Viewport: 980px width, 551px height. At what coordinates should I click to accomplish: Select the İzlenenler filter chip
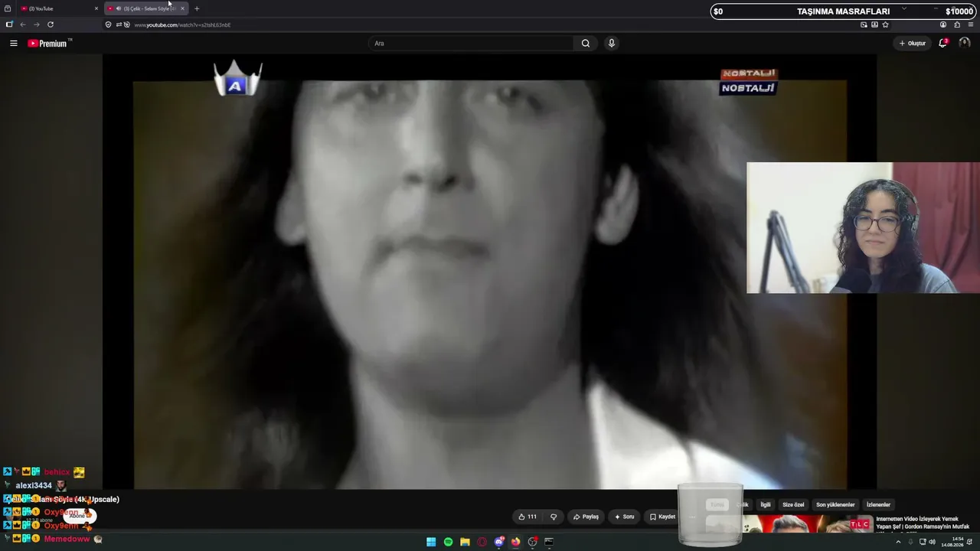coord(878,505)
